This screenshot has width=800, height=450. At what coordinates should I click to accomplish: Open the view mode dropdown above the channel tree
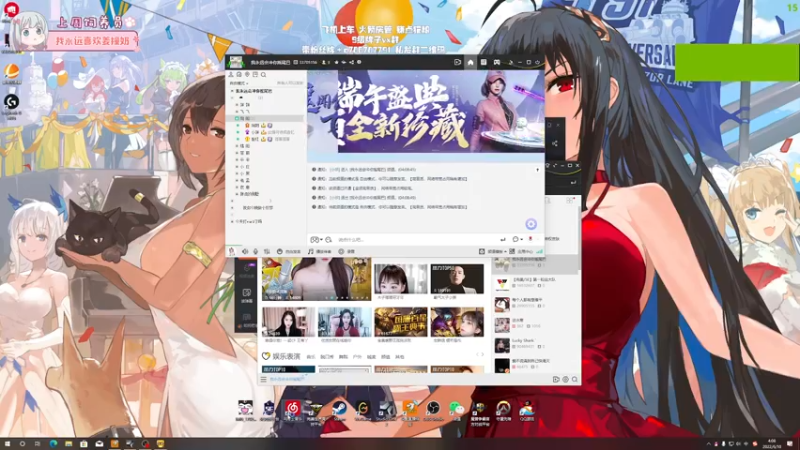click(x=238, y=83)
